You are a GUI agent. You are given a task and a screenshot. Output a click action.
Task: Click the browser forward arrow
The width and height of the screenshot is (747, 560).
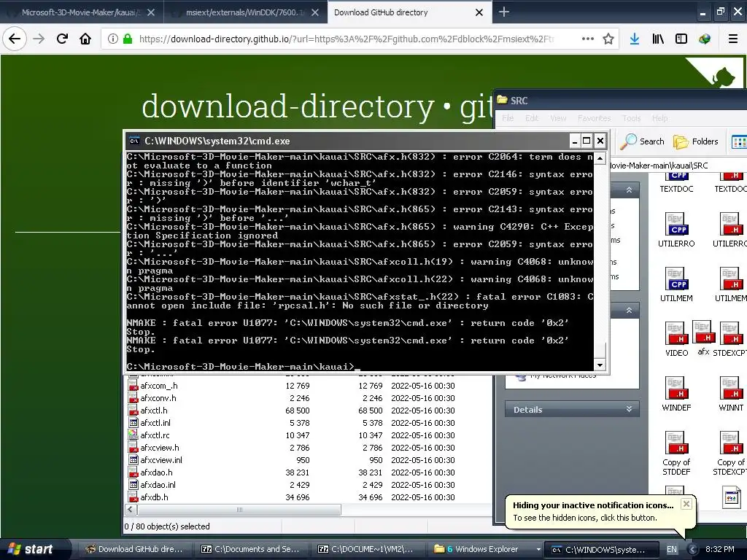click(x=39, y=39)
